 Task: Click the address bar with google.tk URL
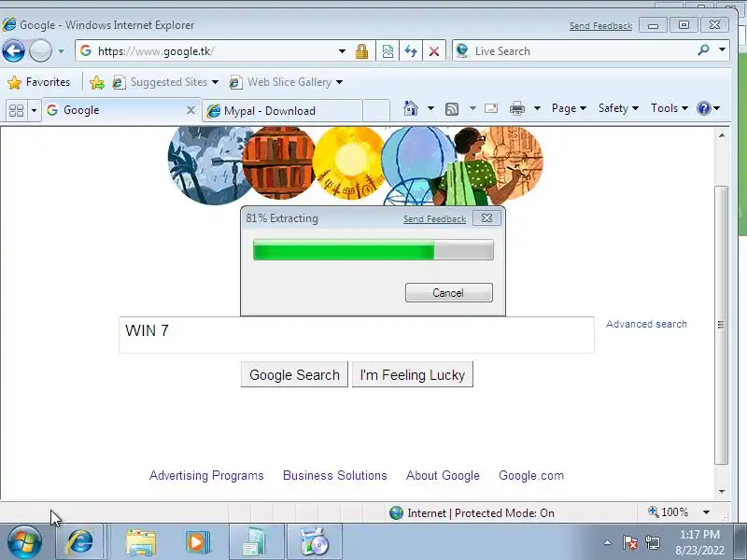point(207,51)
